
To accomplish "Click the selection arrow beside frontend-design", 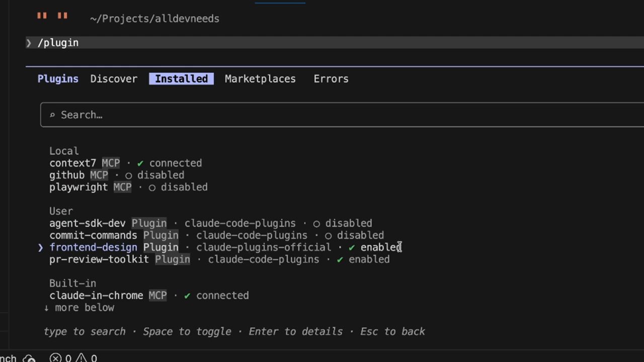I will point(41,247).
